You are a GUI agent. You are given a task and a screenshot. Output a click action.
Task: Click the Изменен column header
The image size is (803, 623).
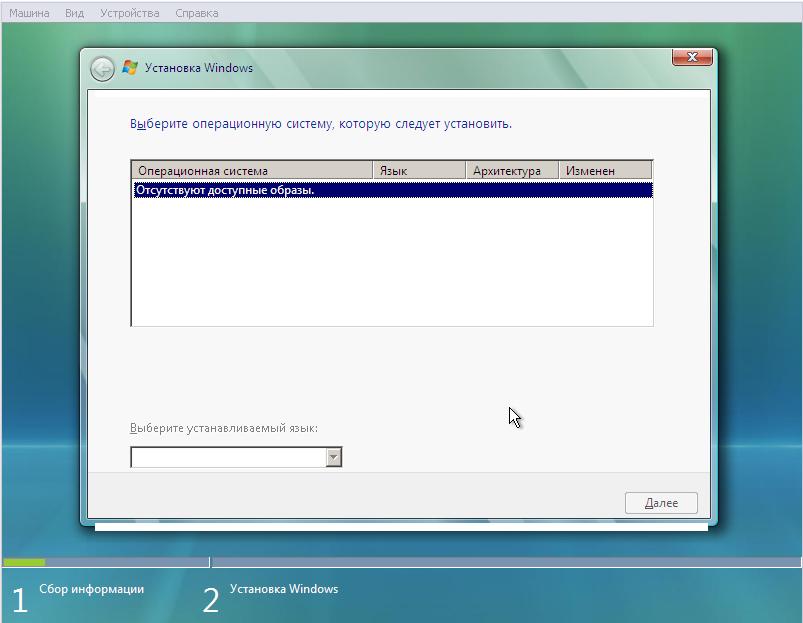point(605,170)
